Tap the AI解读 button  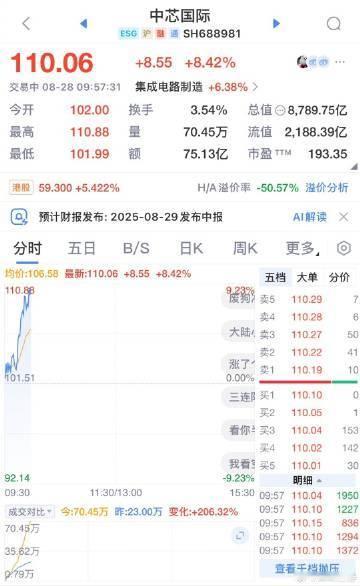(x=310, y=217)
